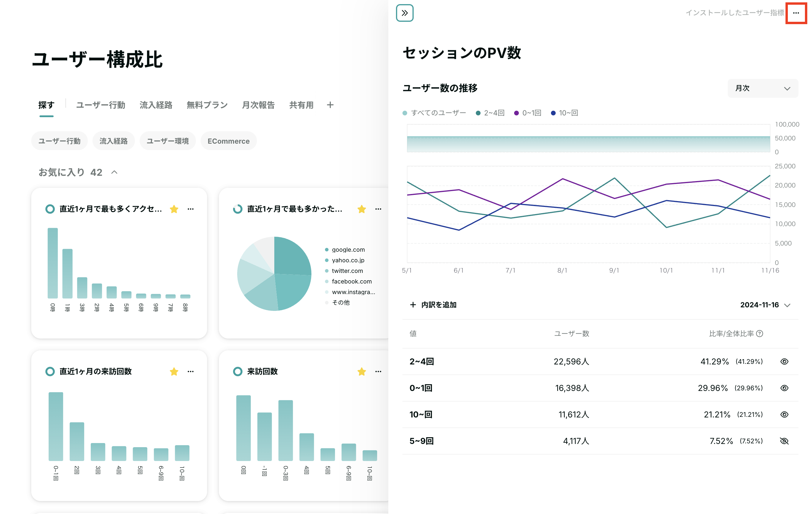
Task: Hide the 0~1回 row from the chart
Action: [784, 388]
